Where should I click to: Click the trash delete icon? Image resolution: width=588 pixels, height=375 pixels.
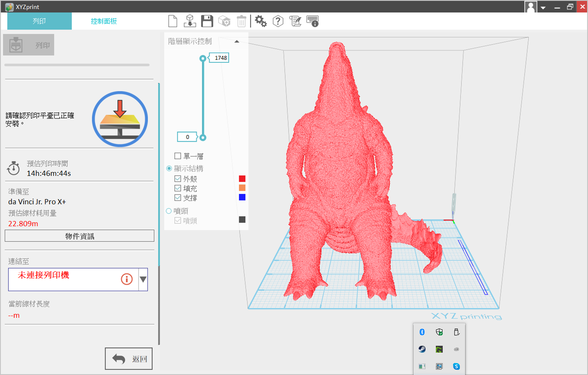pyautogui.click(x=241, y=21)
